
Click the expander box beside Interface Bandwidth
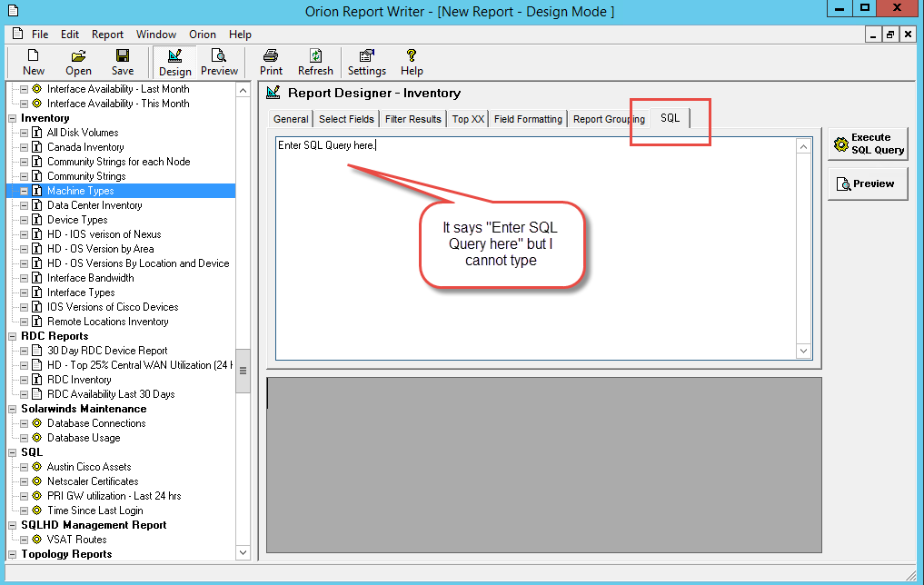pos(25,278)
